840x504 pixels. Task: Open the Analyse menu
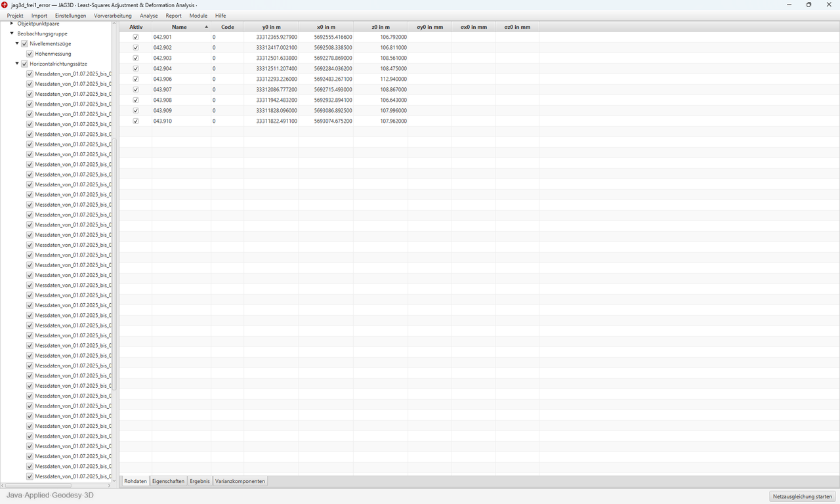click(x=149, y=16)
